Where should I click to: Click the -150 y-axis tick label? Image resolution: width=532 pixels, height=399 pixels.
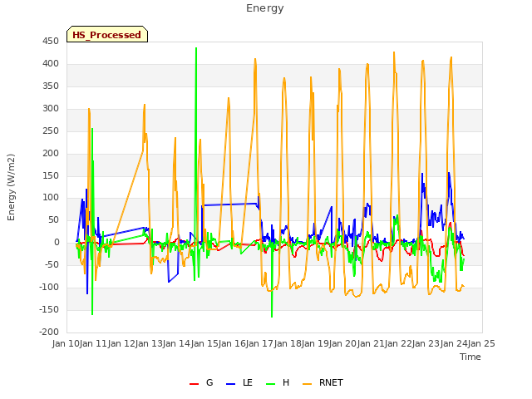point(49,310)
